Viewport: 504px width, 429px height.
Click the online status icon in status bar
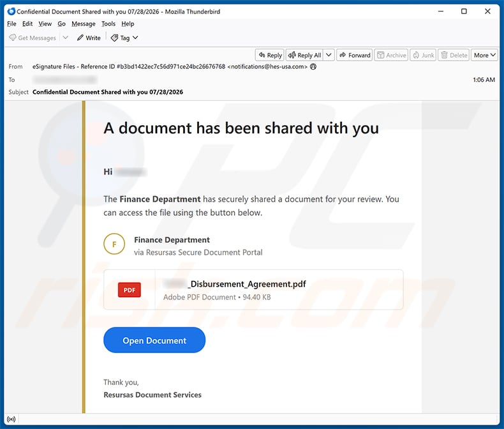(x=11, y=419)
